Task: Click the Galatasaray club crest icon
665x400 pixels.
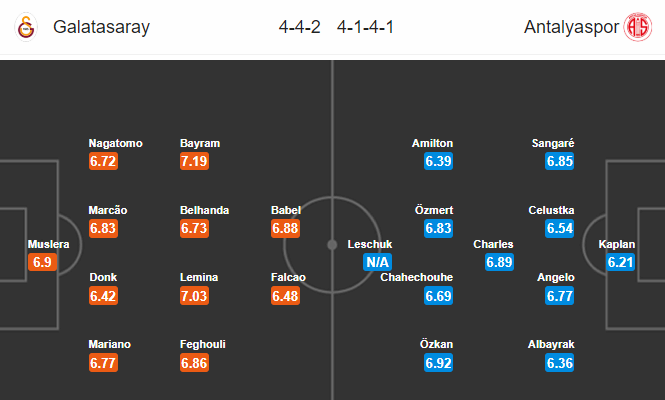Action: [x=26, y=27]
